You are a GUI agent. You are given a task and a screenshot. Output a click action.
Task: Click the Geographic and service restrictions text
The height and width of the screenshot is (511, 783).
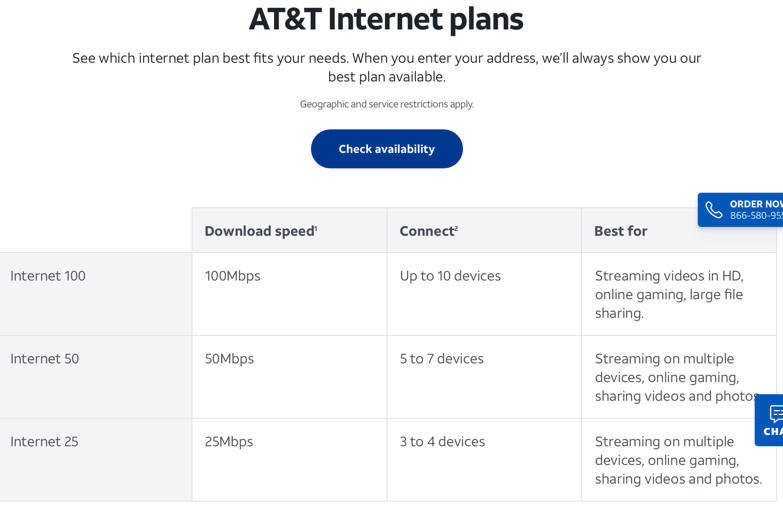point(387,104)
